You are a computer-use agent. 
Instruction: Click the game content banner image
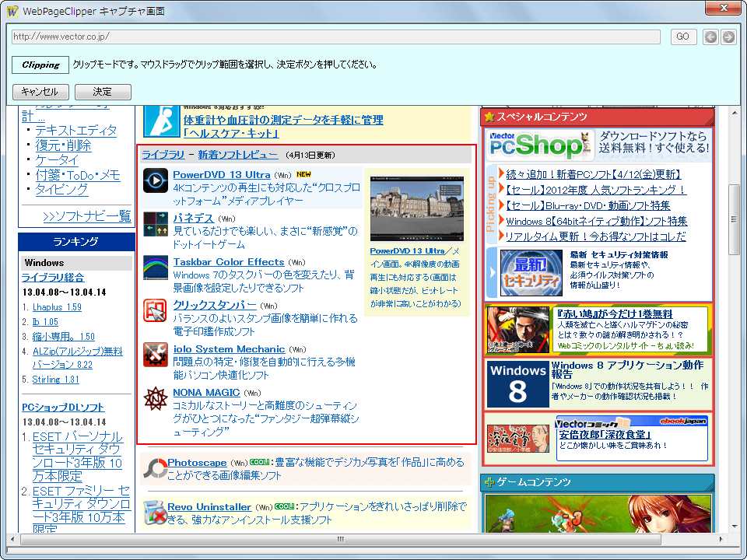point(598,513)
